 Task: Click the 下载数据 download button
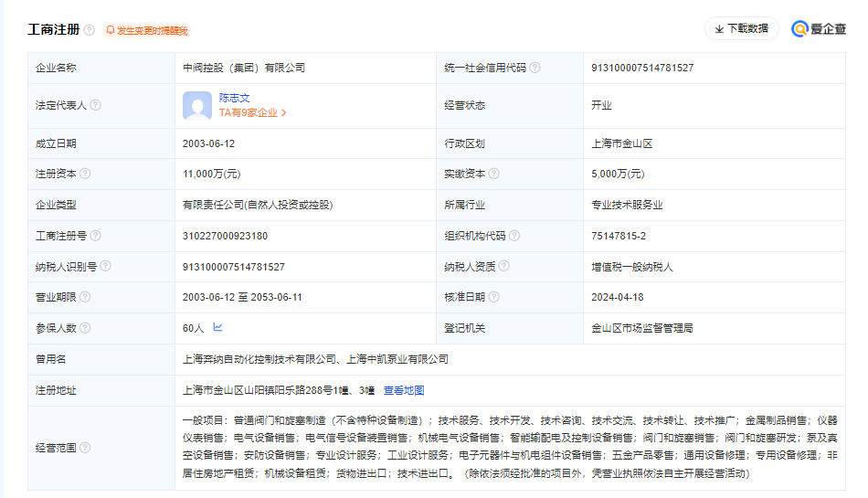pos(741,28)
